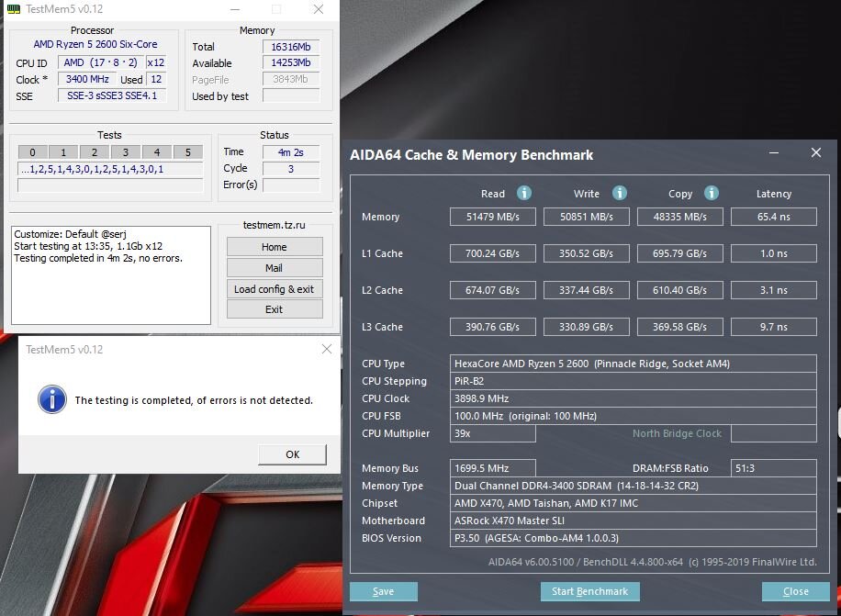Click the Clock value 3400 MHz in TestMem5

87,79
